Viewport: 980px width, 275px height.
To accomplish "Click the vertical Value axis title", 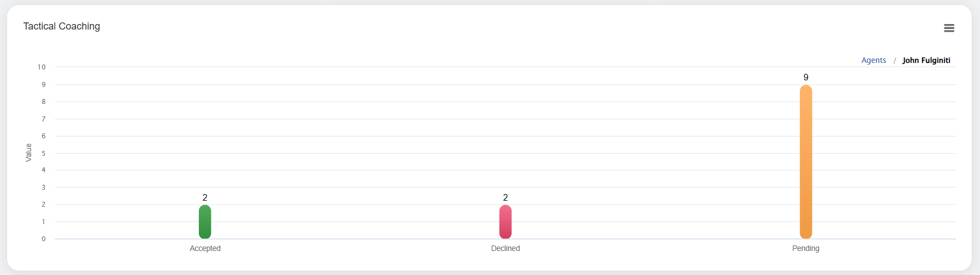I will [x=28, y=153].
